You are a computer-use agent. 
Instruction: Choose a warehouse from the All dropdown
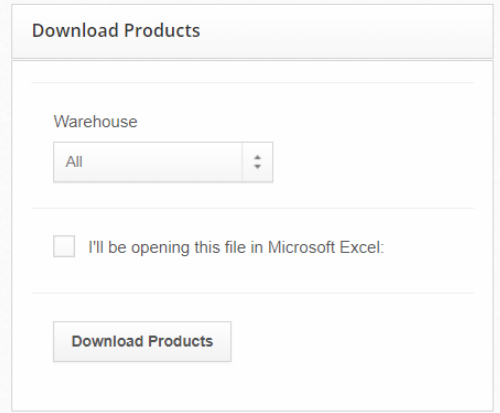163,162
